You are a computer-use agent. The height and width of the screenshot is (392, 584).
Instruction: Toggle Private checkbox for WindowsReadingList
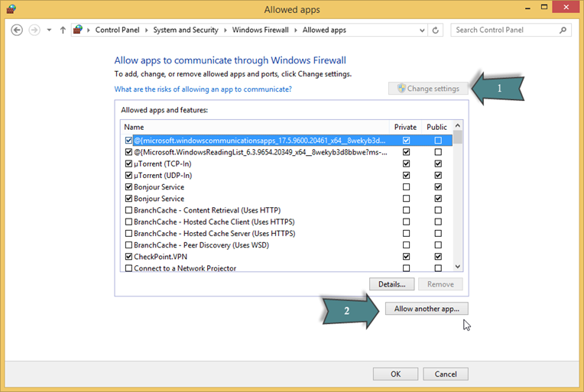pos(406,152)
